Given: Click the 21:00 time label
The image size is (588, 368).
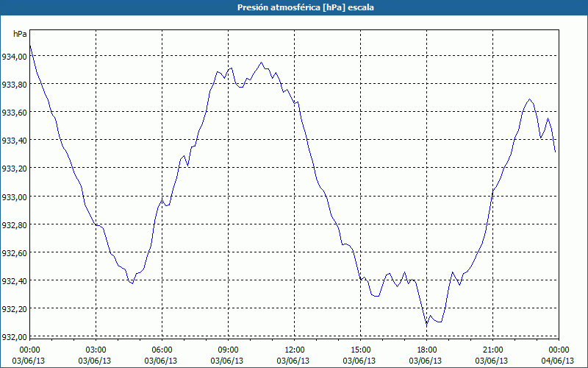Looking at the screenshot, I should [x=492, y=350].
